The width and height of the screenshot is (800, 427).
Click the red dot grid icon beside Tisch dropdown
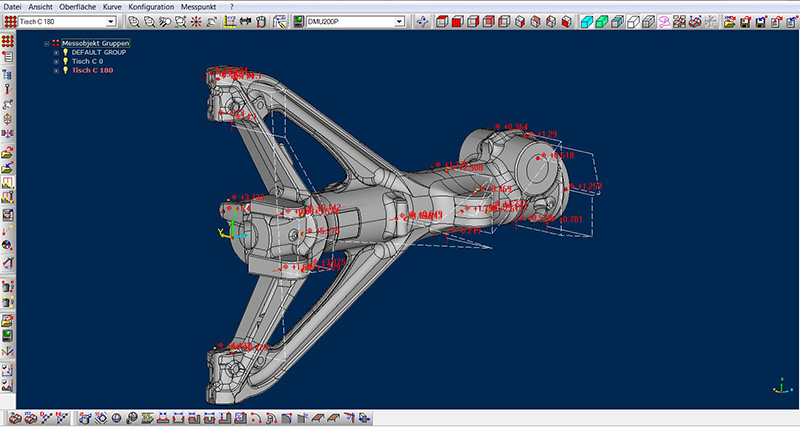coord(10,21)
